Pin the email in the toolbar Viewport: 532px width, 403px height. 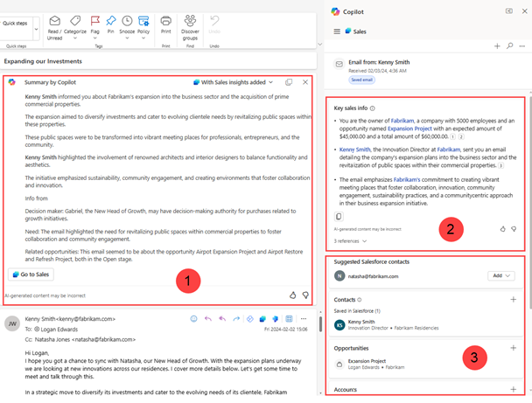tap(111, 24)
